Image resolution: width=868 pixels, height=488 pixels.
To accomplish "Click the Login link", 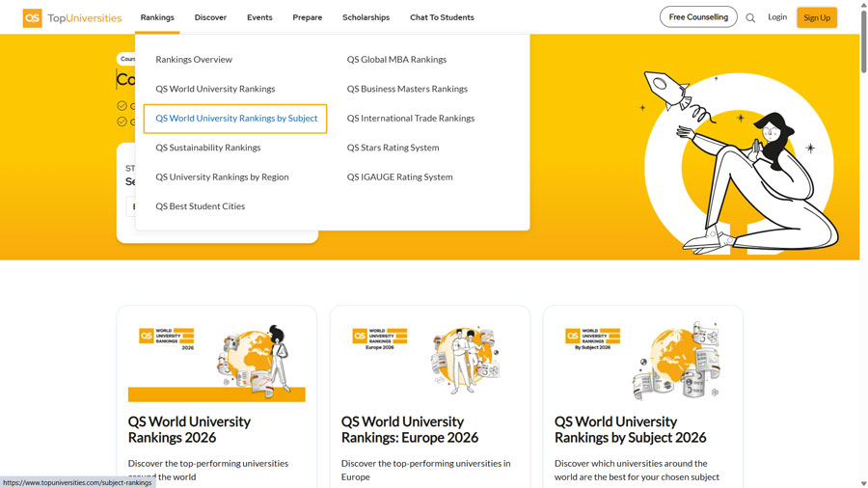I will pyautogui.click(x=777, y=17).
